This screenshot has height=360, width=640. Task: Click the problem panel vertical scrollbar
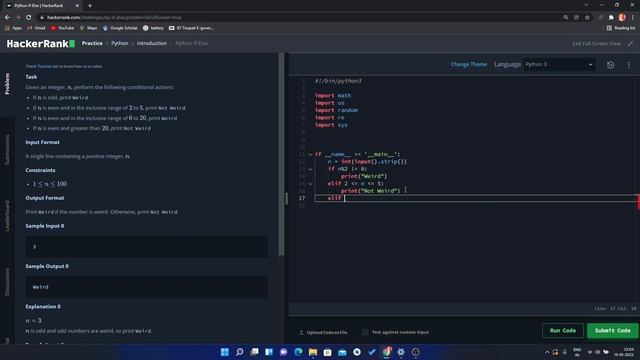[x=281, y=154]
